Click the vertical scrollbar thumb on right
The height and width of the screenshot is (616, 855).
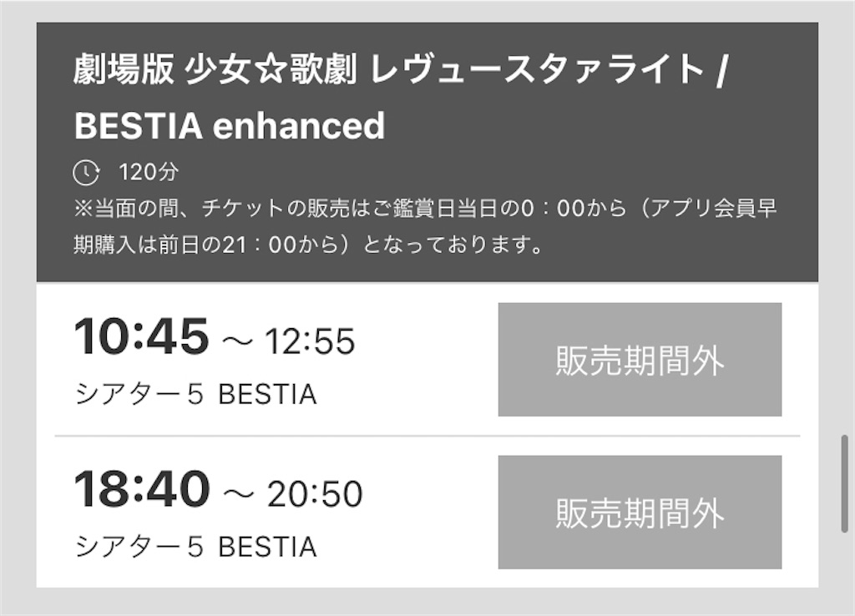coord(844,483)
